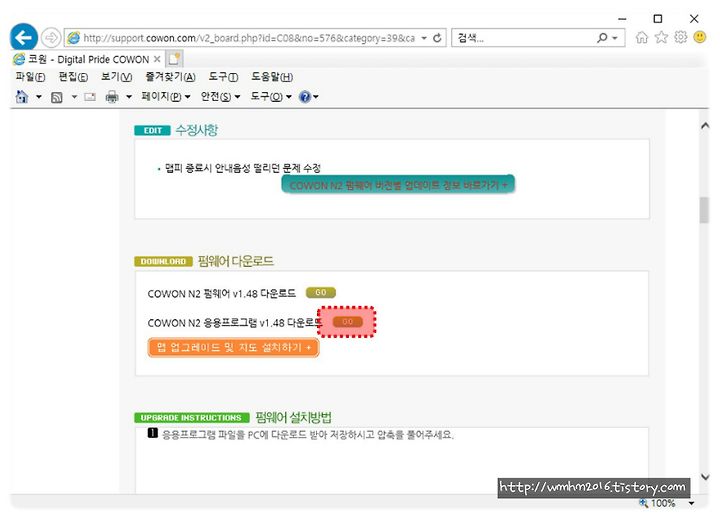Expand the Print dropdown arrow

point(129,97)
